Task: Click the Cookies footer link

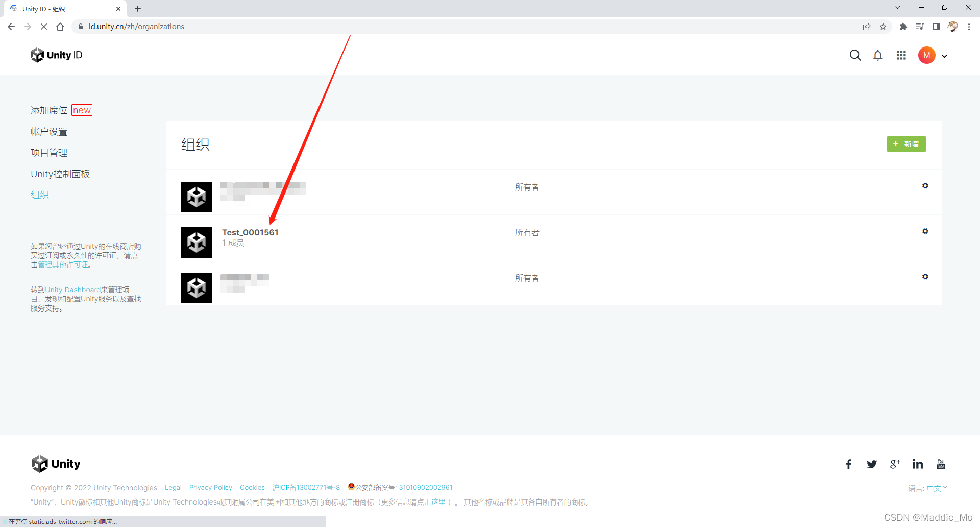Action: 252,488
